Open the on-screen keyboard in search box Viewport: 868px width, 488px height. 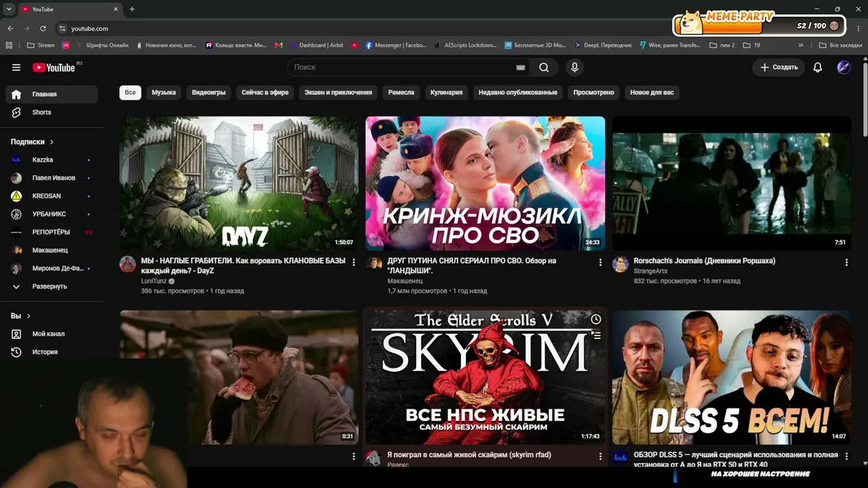click(x=520, y=67)
